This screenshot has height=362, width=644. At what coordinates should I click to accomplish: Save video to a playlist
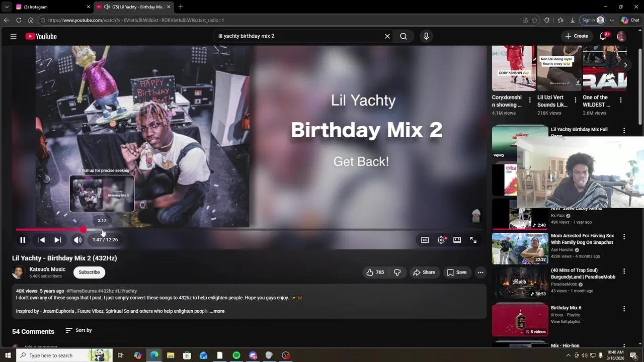457,272
